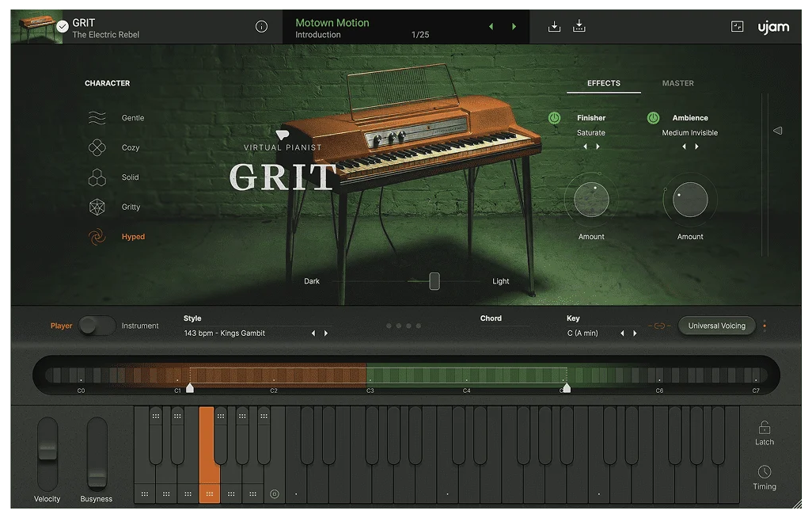
Task: Open the Style selector showing Kings Gambit
Action: tap(224, 333)
